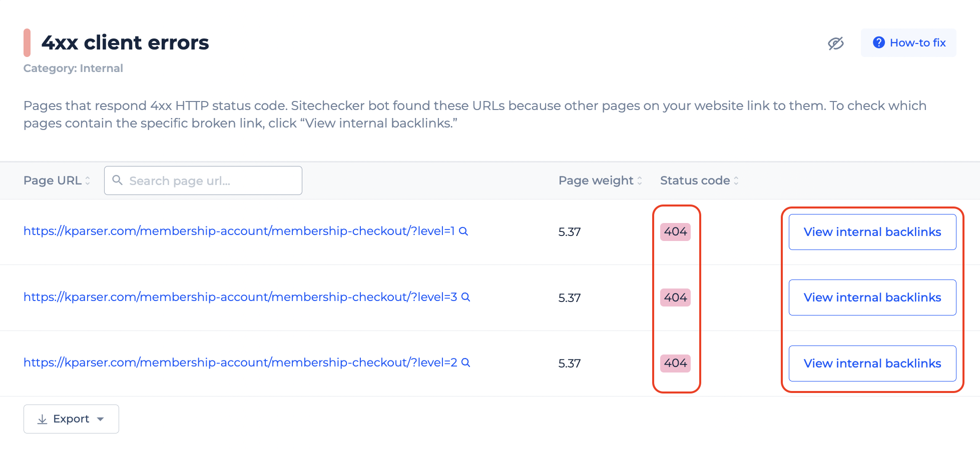Click the crossed-out eye hide icon
The width and height of the screenshot is (980, 449).
(x=835, y=43)
